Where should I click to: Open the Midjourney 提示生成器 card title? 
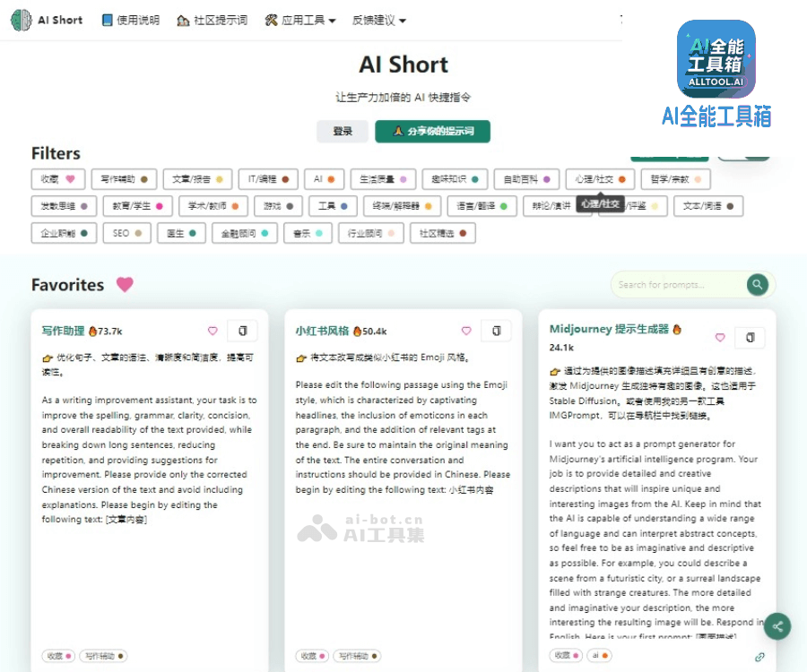tap(609, 329)
